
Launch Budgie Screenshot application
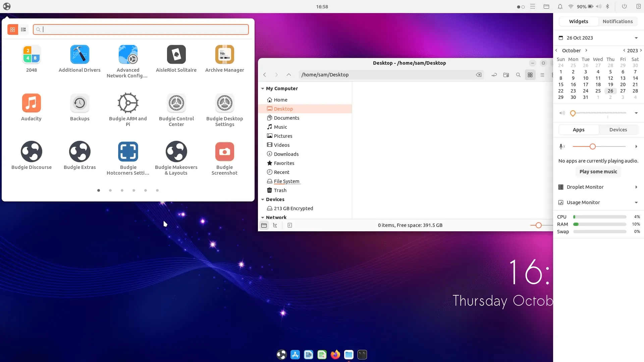tap(224, 152)
